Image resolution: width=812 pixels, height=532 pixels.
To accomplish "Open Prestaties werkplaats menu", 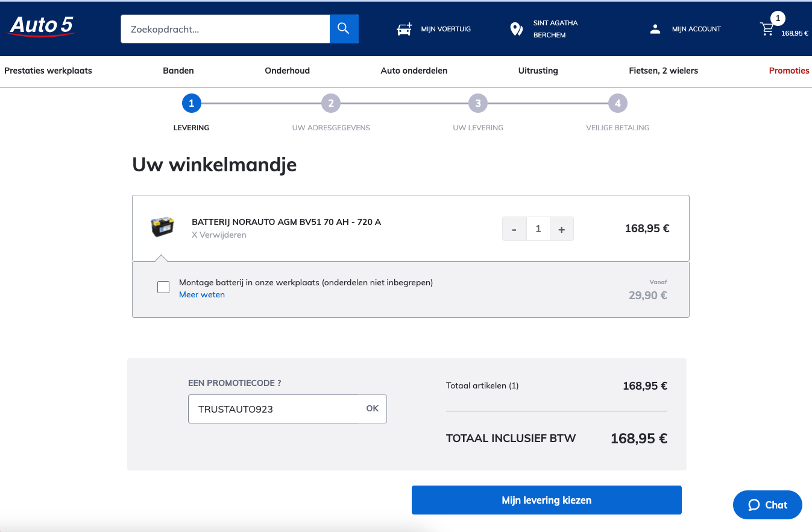I will (x=48, y=71).
